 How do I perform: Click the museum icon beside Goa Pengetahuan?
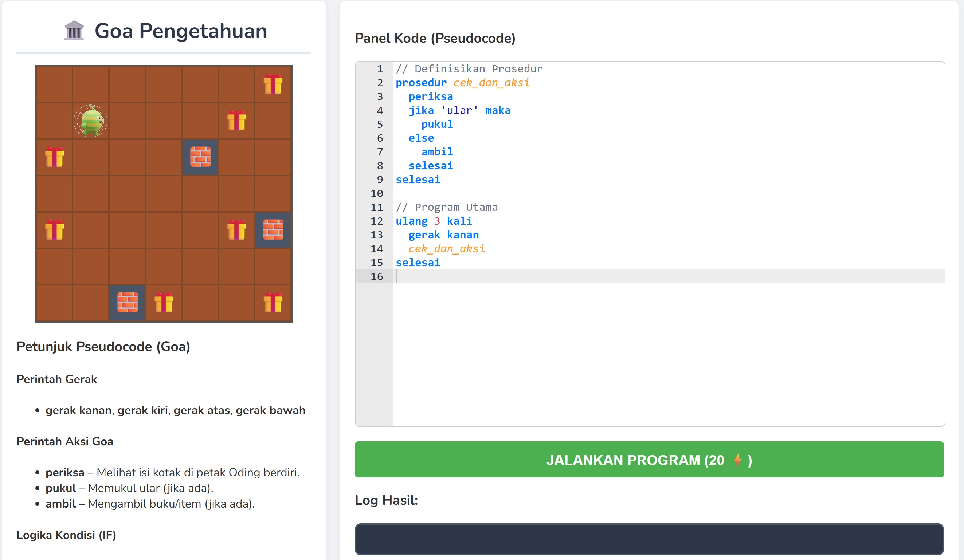pos(74,31)
